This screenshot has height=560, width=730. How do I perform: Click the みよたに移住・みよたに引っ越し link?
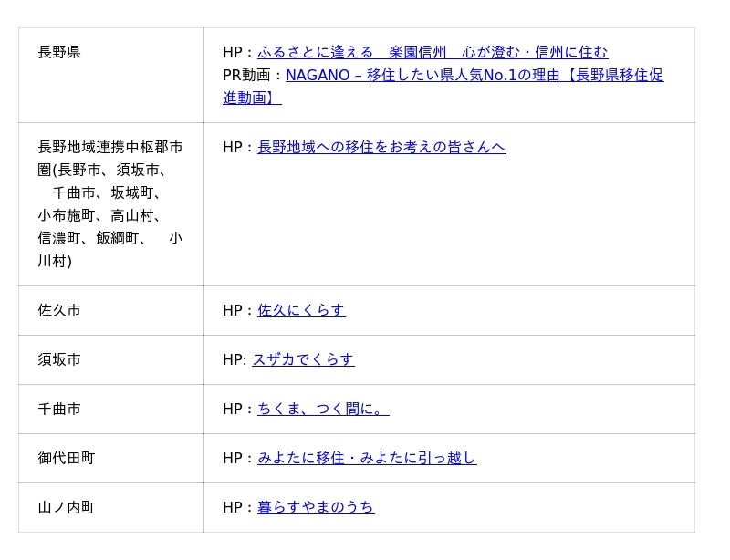[x=366, y=458]
